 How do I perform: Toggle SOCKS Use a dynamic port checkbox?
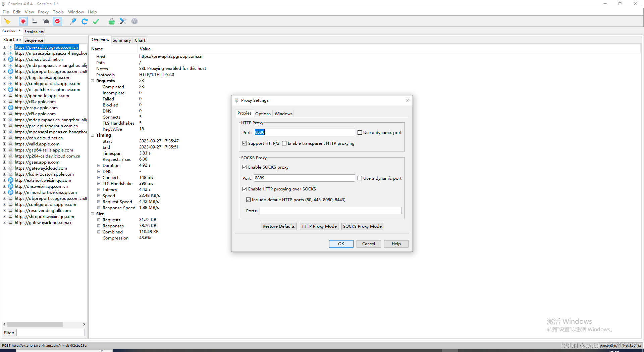point(360,178)
